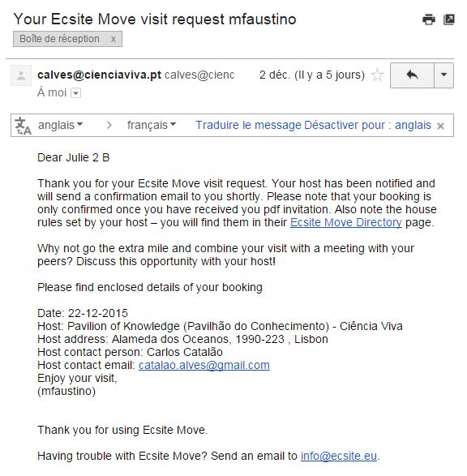Image resolution: width=467 pixels, height=476 pixels.
Task: Open the français target language dropdown
Action: [152, 125]
